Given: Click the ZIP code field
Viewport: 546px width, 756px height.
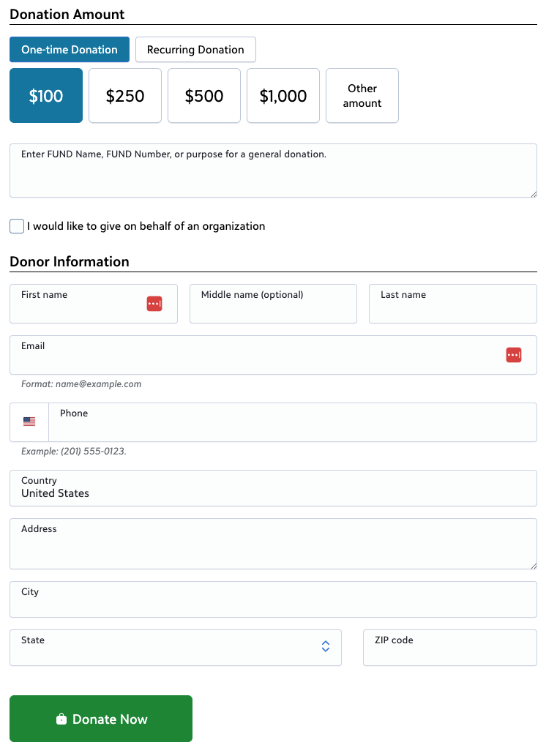Looking at the screenshot, I should click(450, 648).
